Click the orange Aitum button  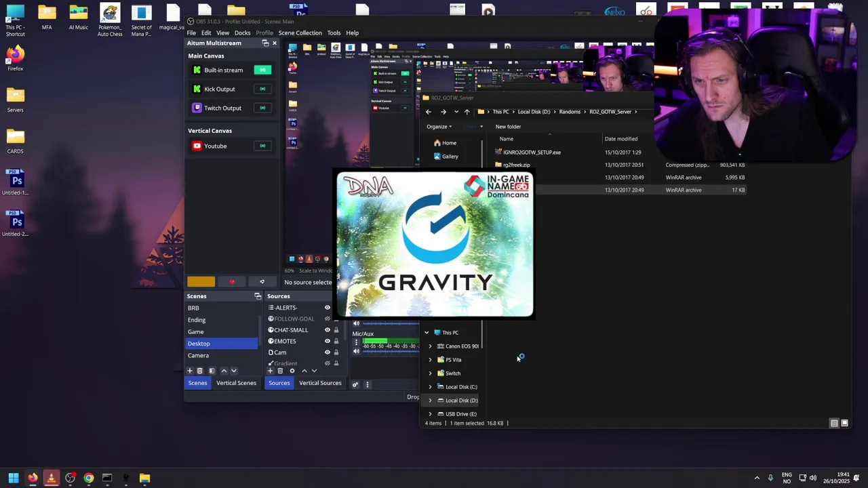pos(201,282)
